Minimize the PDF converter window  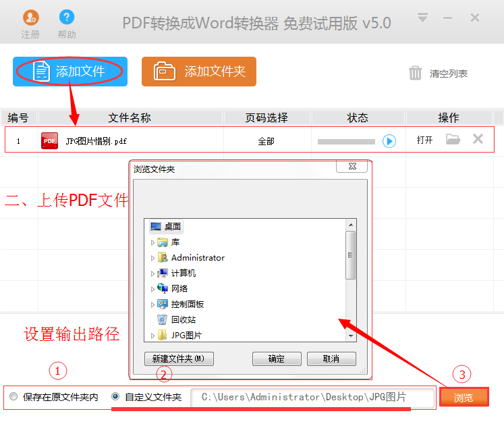448,18
